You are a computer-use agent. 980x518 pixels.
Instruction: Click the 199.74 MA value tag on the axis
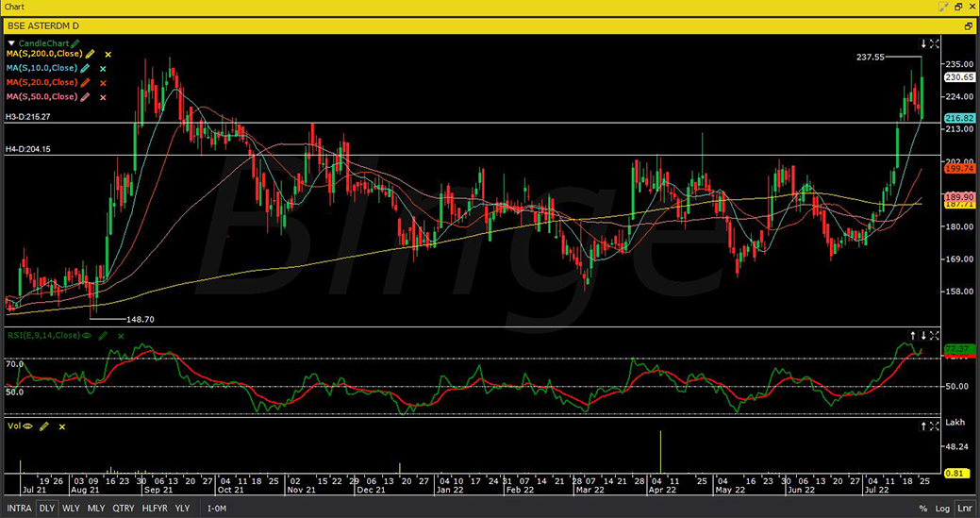click(x=959, y=169)
